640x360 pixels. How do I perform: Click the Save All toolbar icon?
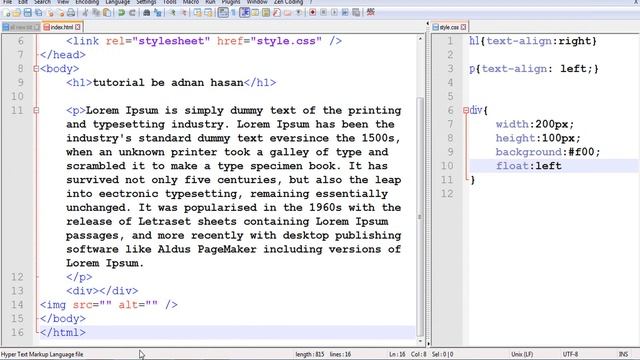(38, 13)
